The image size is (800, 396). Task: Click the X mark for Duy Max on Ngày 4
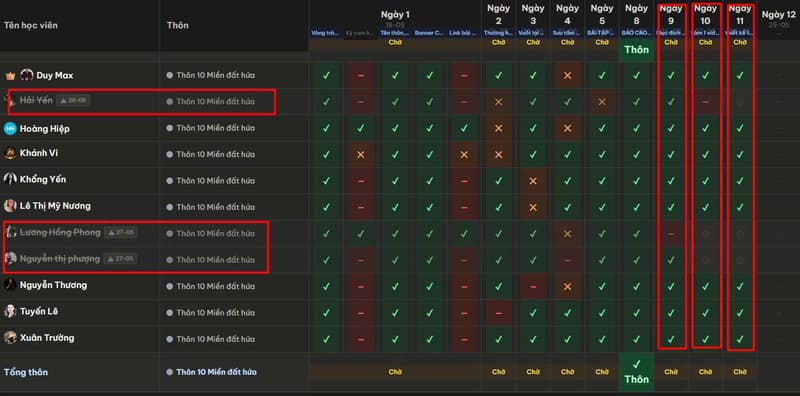(567, 76)
